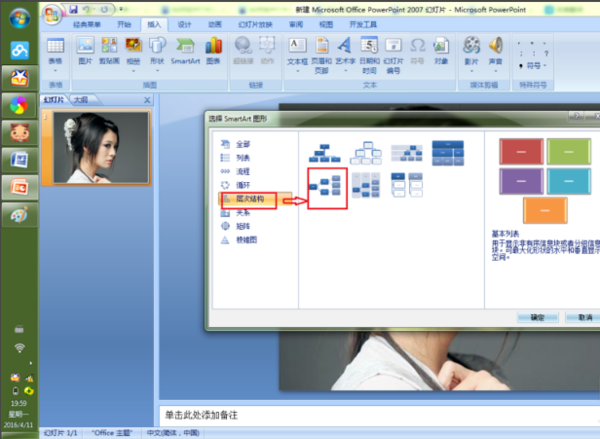Select slide 1 thumbnail in slide pane
Image resolution: width=600 pixels, height=439 pixels.
pyautogui.click(x=101, y=148)
